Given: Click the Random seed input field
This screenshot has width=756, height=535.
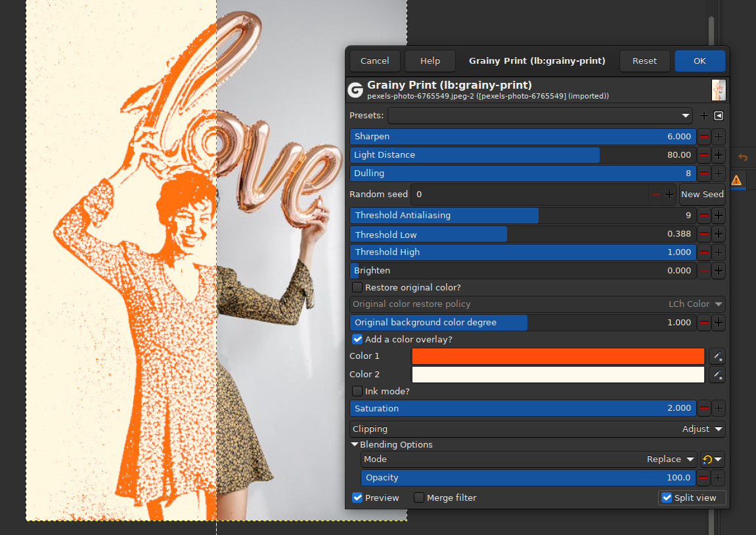Looking at the screenshot, I should click(530, 194).
